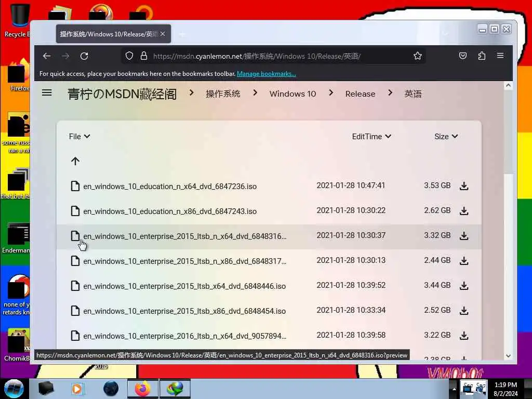
Task: Go to 英语 breadcrumb
Action: (x=413, y=94)
